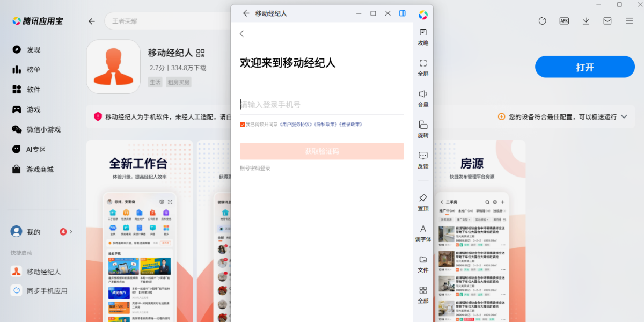This screenshot has height=322, width=644.
Task: Click the blue 打开 button
Action: 585,67
